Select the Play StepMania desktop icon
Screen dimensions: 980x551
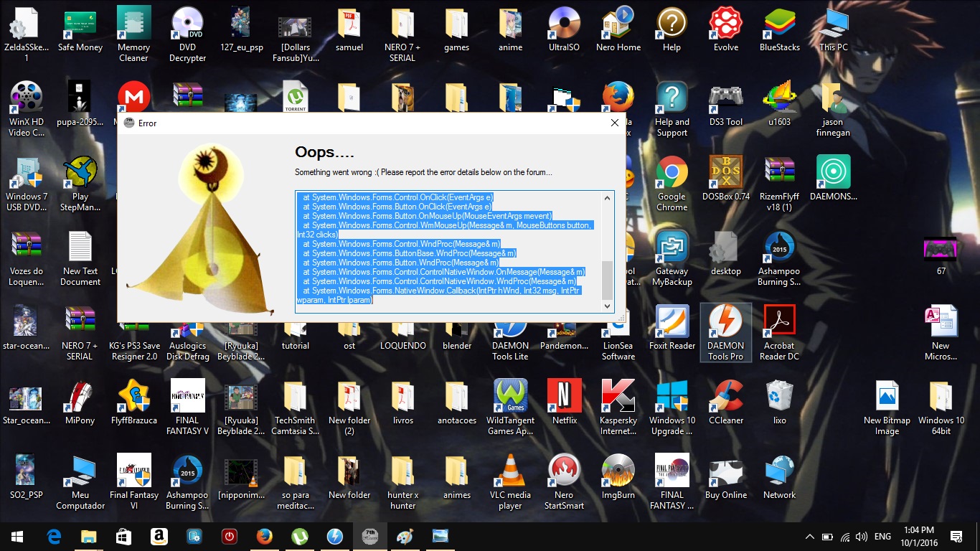click(x=80, y=184)
